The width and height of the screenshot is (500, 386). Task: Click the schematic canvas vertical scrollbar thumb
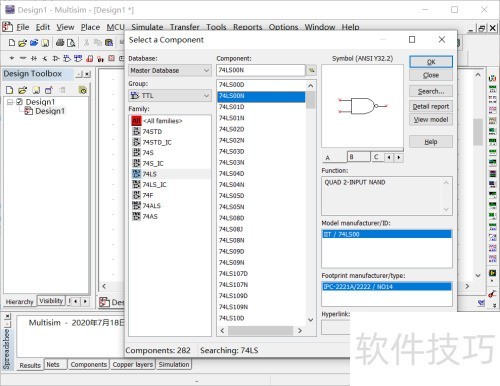click(x=478, y=132)
